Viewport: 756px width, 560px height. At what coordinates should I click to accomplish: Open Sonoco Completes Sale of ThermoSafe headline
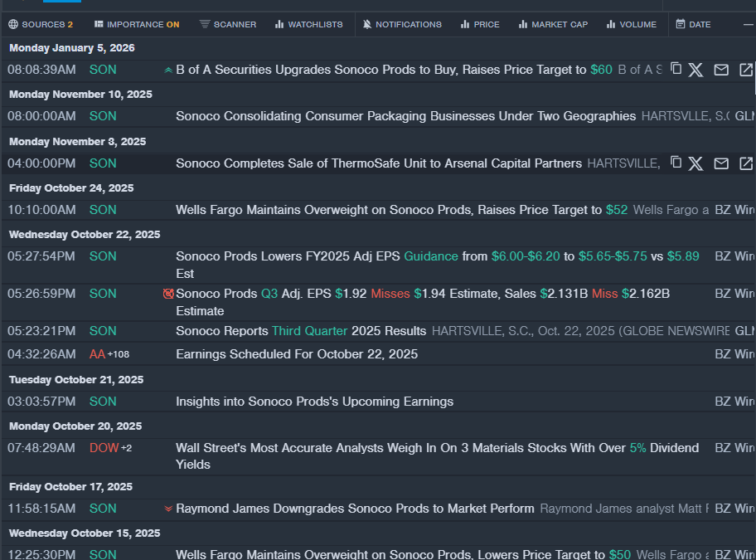[x=379, y=163]
